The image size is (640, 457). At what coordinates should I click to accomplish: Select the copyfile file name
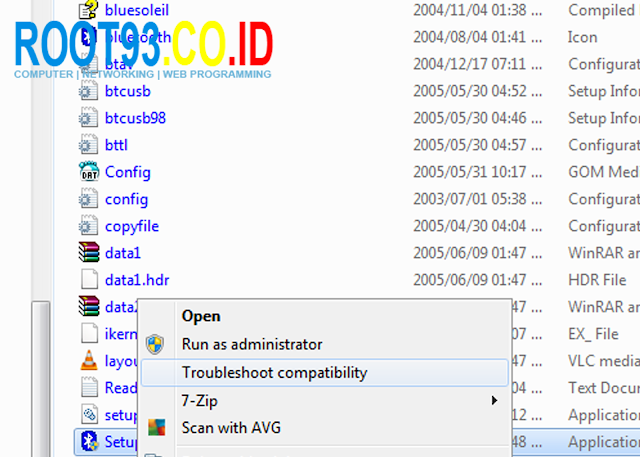[x=132, y=226]
